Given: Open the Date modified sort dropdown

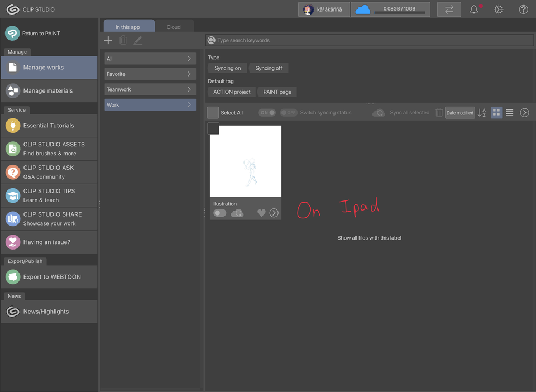Looking at the screenshot, I should (x=460, y=112).
